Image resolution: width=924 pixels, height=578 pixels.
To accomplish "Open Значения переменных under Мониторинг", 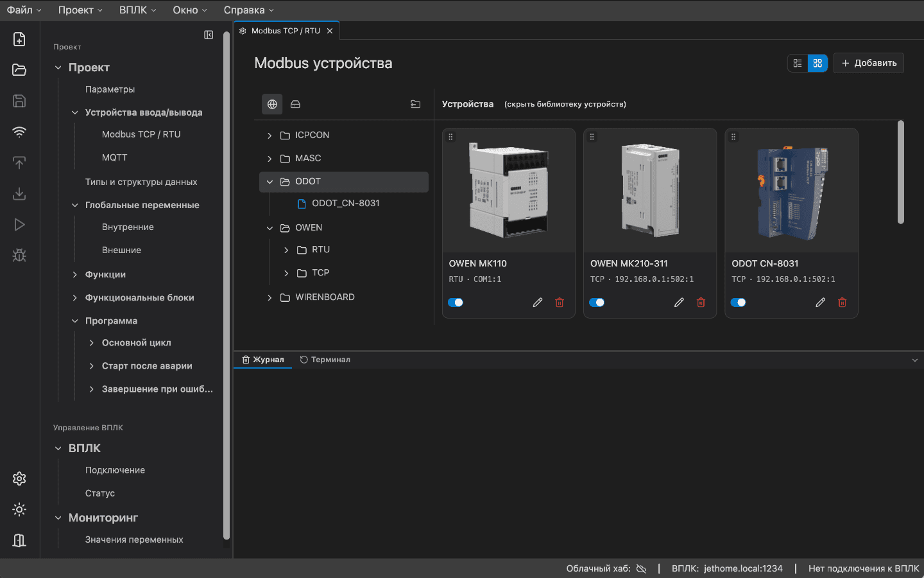I will (134, 539).
